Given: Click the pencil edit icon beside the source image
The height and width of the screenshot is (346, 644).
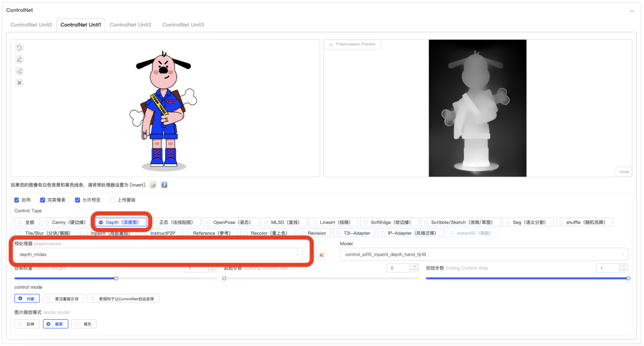Looking at the screenshot, I should pyautogui.click(x=19, y=60).
